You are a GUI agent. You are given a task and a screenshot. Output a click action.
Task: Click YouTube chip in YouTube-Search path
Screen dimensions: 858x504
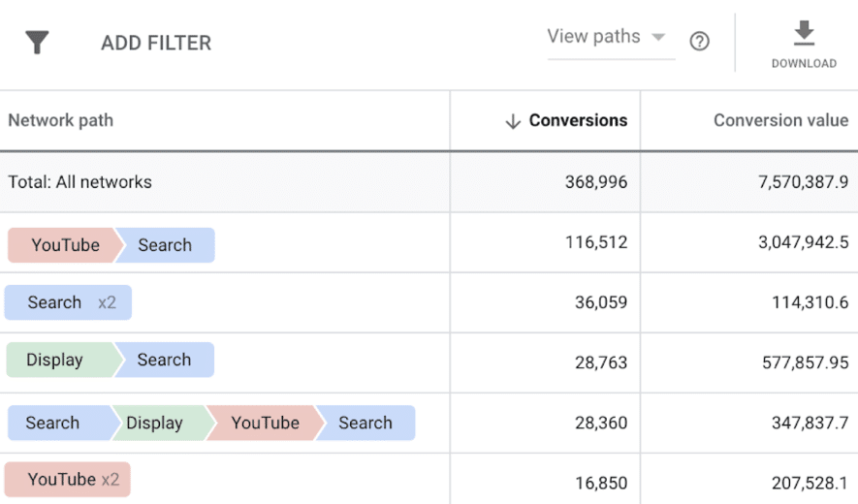point(64,245)
